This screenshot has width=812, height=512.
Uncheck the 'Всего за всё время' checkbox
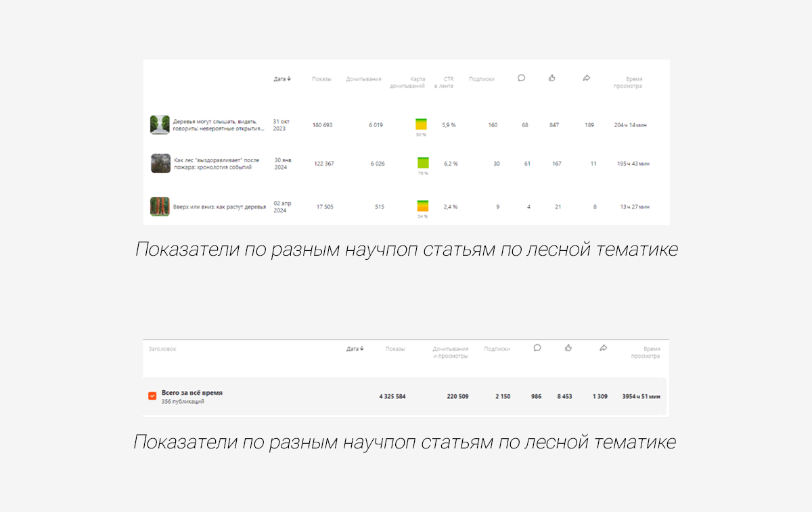tap(152, 396)
